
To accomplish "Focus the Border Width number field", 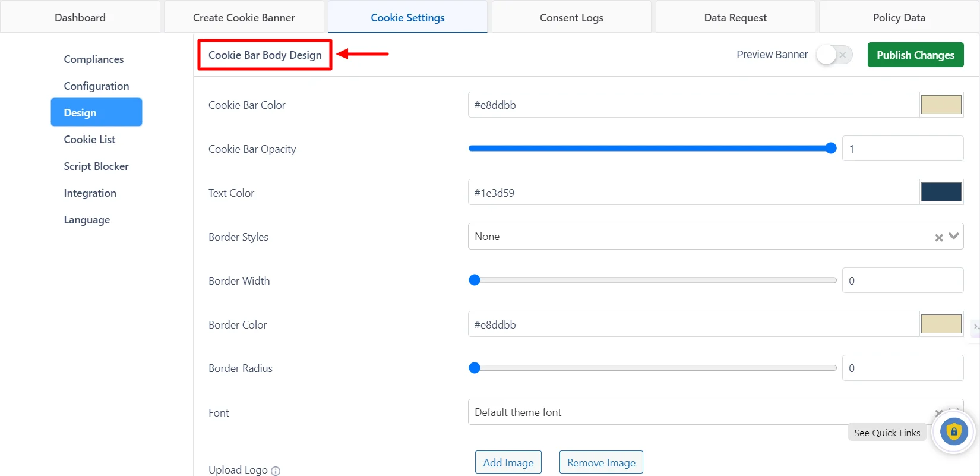I will coord(902,280).
